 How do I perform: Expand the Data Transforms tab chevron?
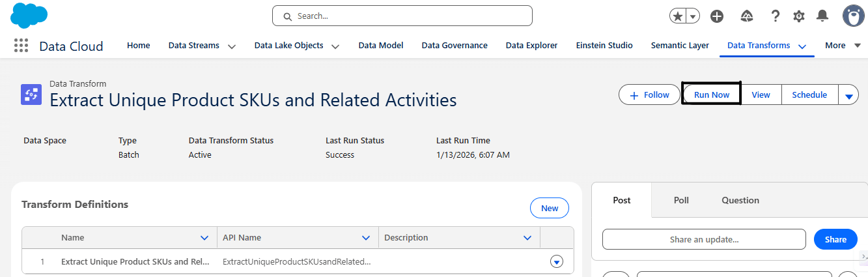[802, 46]
